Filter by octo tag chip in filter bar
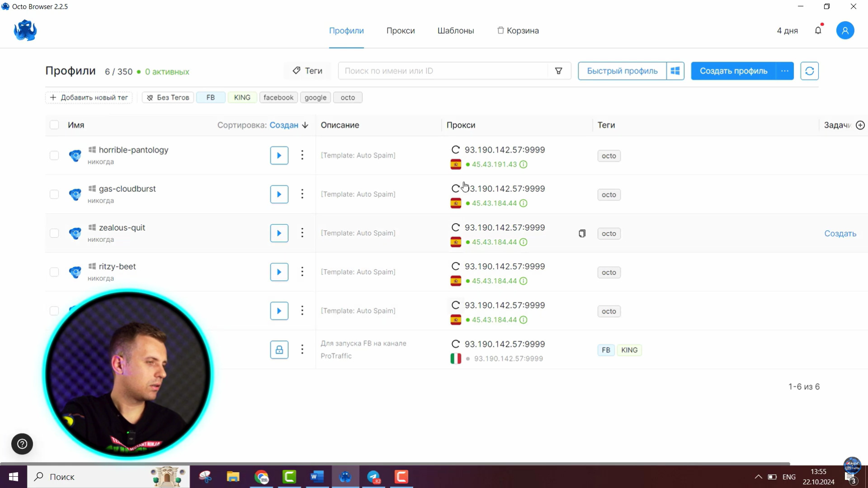Screen dimensions: 868x488 tap(348, 98)
